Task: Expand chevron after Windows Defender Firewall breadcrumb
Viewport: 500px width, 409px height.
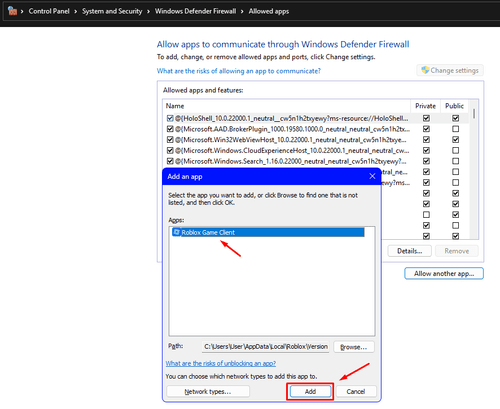Action: click(242, 12)
